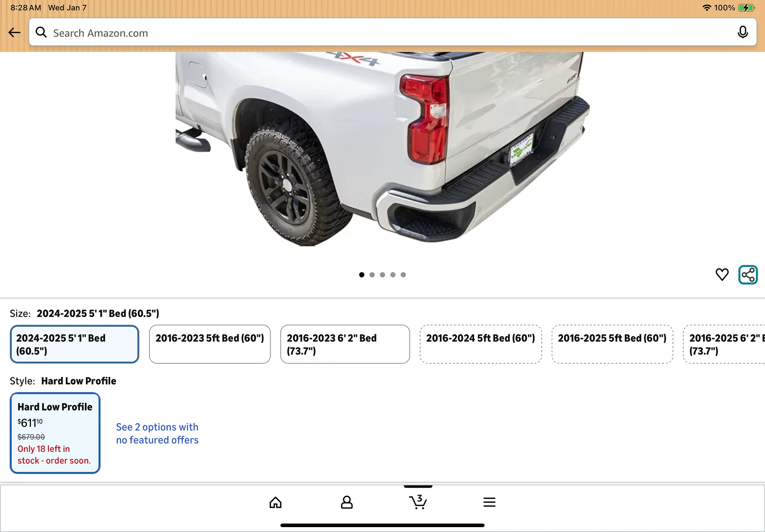Tap the back arrow to go back
Viewport: 765px width, 532px height.
tap(14, 32)
